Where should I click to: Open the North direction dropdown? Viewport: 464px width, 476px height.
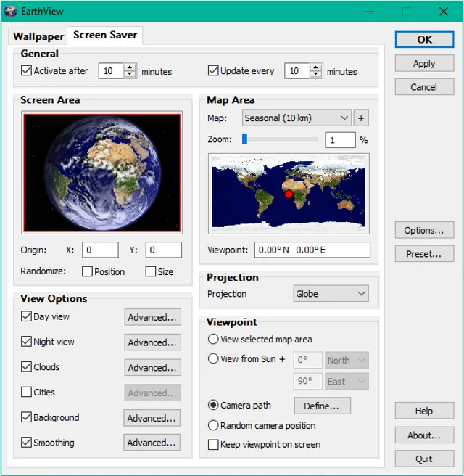347,361
